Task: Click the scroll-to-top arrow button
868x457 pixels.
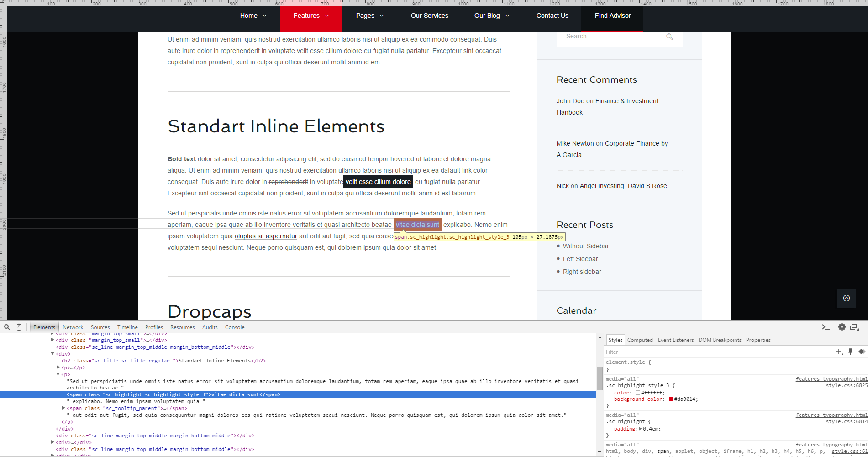Action: pyautogui.click(x=846, y=298)
